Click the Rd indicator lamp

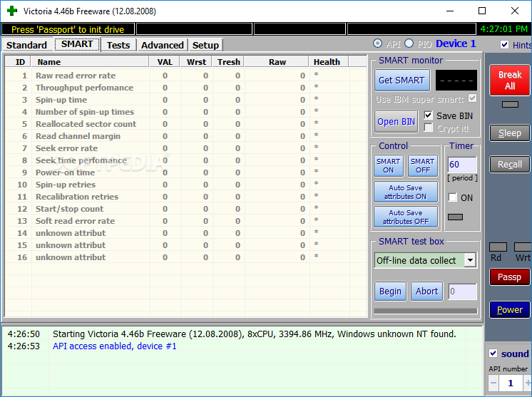point(498,247)
